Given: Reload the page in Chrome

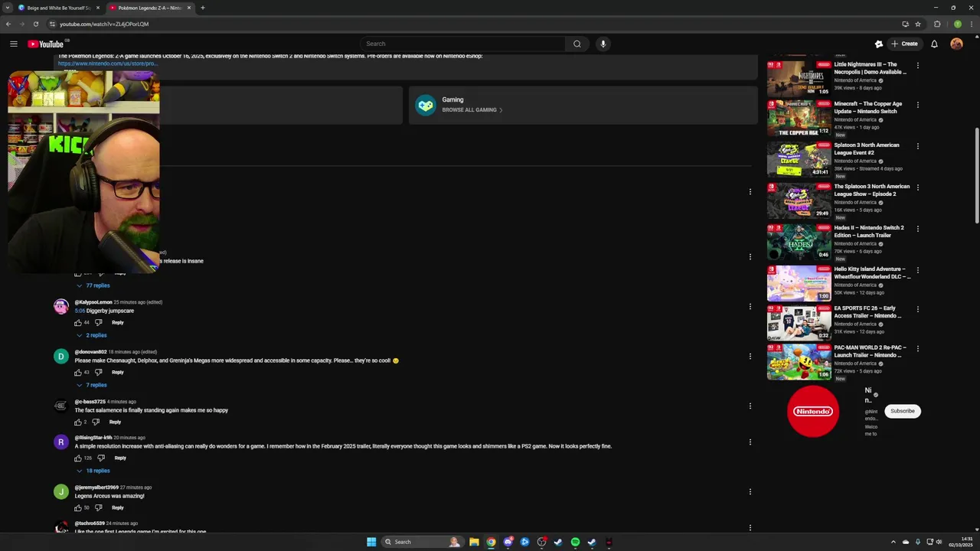Looking at the screenshot, I should pyautogui.click(x=35, y=24).
